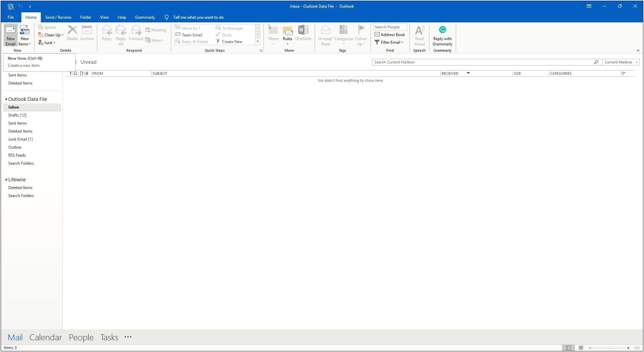Go to the Tasks view

click(109, 338)
